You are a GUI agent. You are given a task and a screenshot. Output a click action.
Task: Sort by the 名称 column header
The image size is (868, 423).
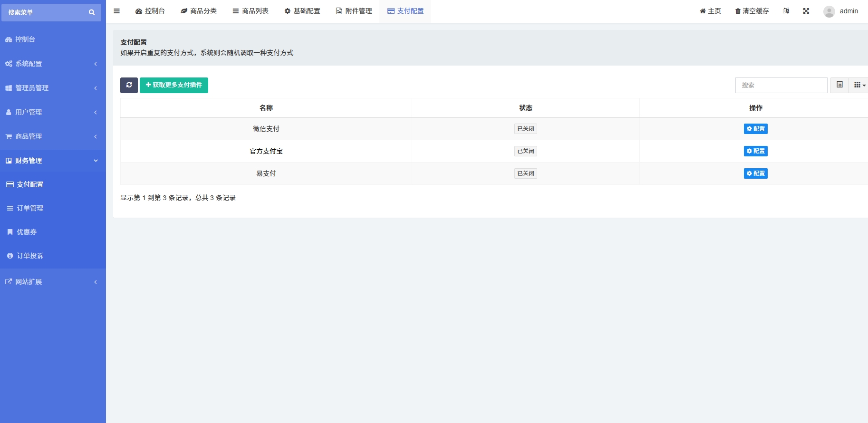coord(266,108)
